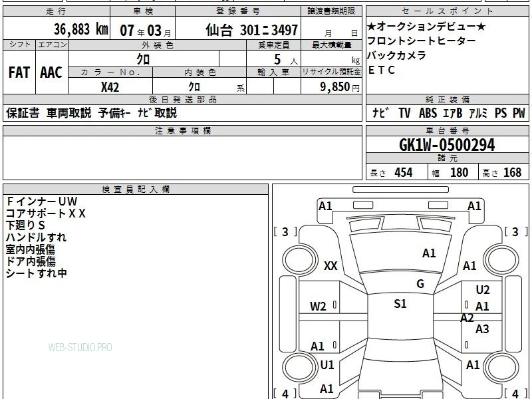Select recycle deposit amount 9,850円

340,87
